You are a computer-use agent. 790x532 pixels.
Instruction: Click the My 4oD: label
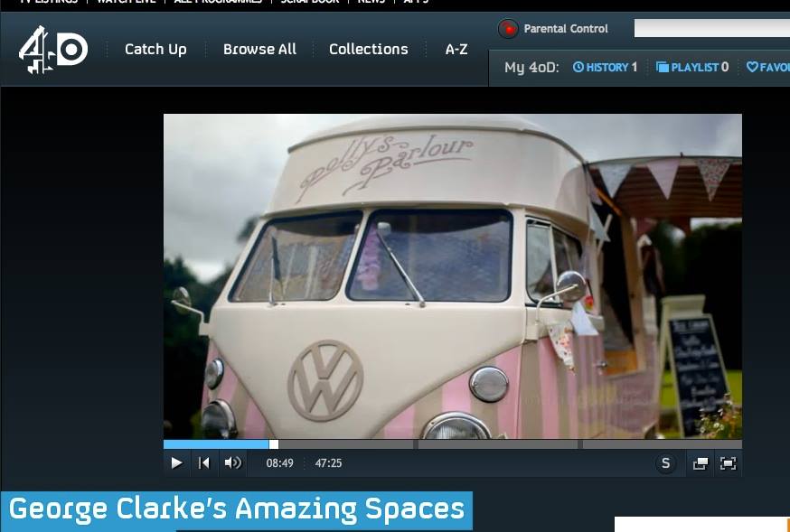pyautogui.click(x=531, y=68)
